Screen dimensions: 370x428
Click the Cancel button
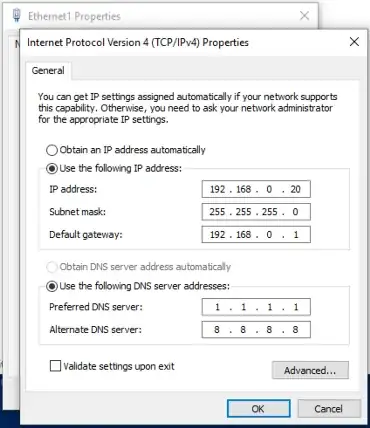329,409
